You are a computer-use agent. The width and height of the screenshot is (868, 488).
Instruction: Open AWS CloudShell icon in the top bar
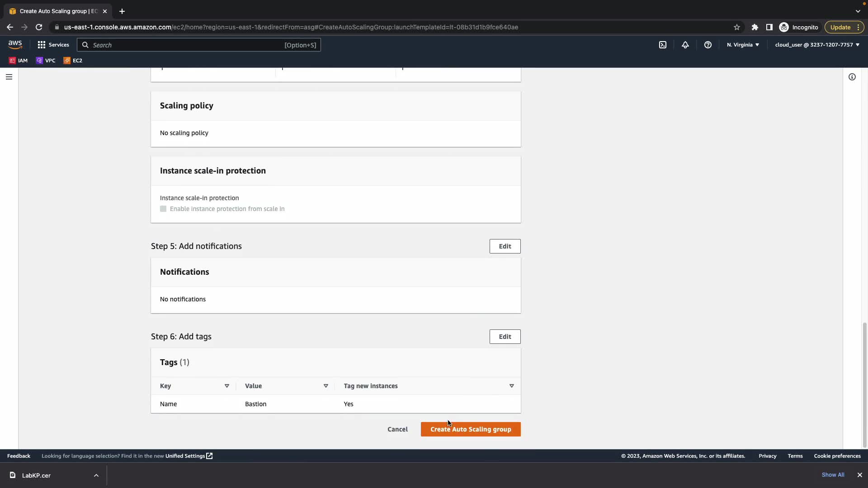tap(662, 45)
